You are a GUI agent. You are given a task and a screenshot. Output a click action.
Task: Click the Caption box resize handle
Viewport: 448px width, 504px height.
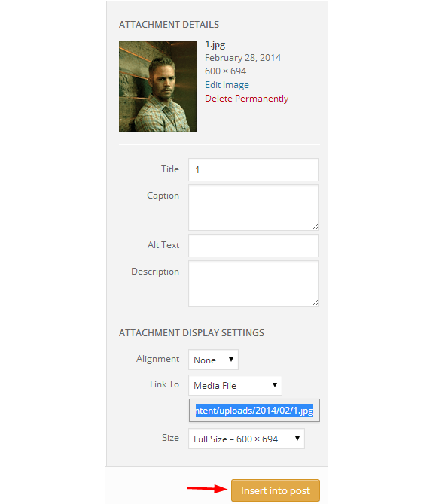[315, 227]
